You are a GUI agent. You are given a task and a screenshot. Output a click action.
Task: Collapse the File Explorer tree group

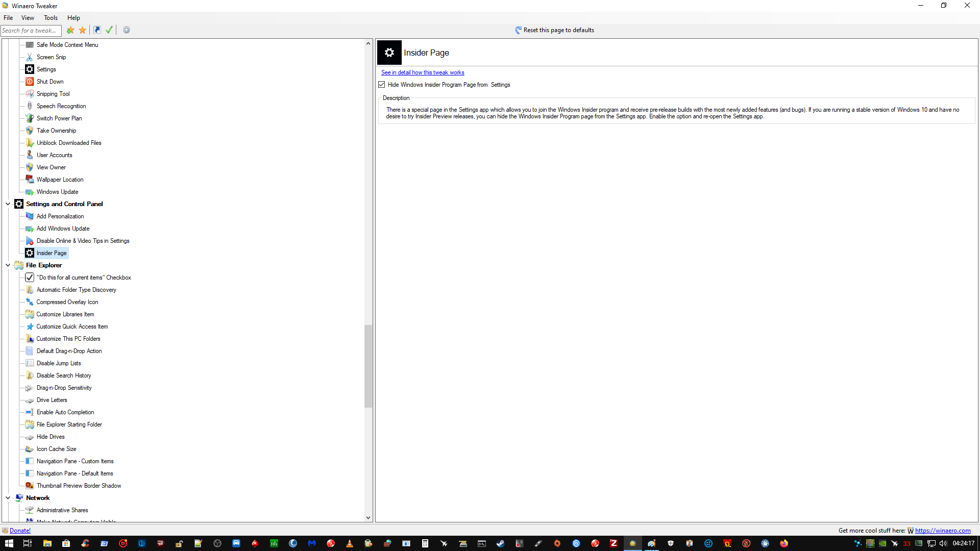(x=8, y=265)
